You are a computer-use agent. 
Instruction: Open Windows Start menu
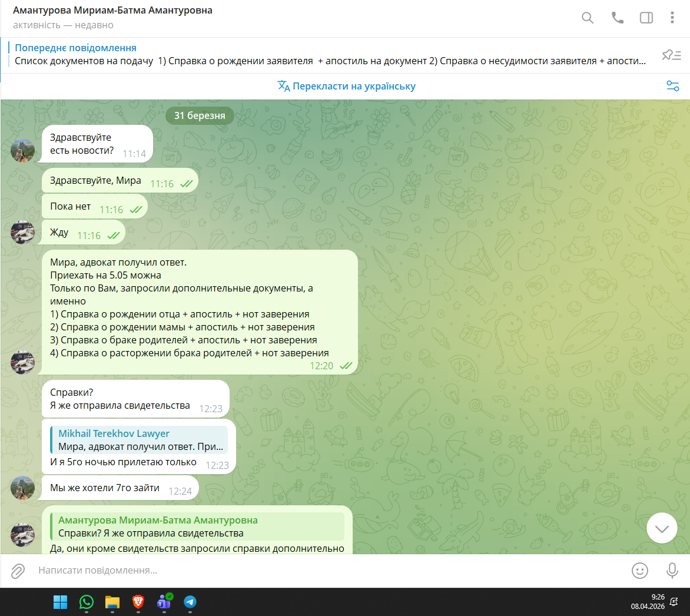point(60,602)
